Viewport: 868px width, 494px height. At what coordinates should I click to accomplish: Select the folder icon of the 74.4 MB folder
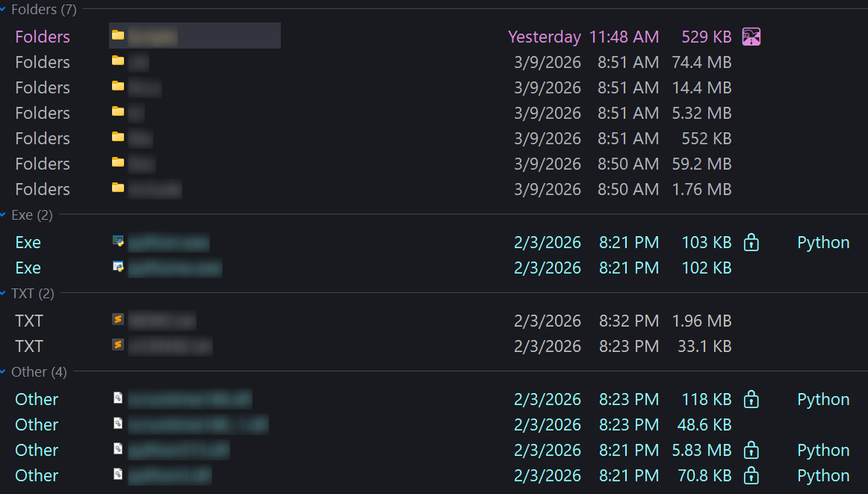118,61
